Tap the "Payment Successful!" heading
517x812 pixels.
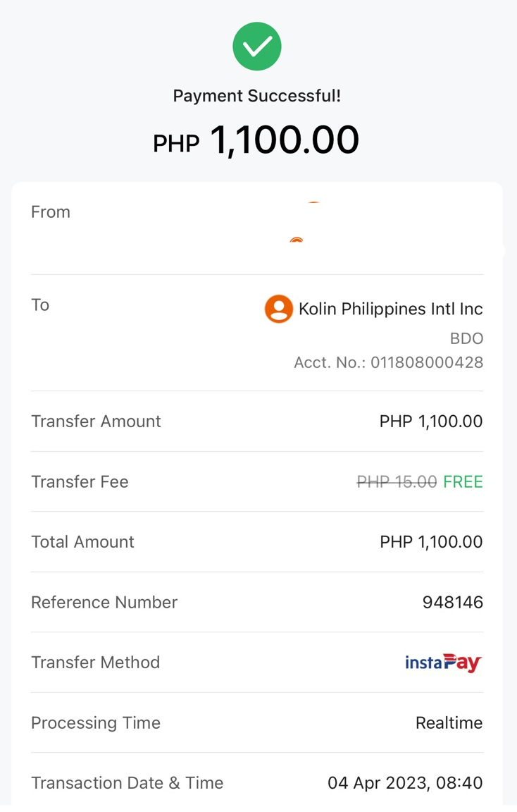pyautogui.click(x=257, y=96)
